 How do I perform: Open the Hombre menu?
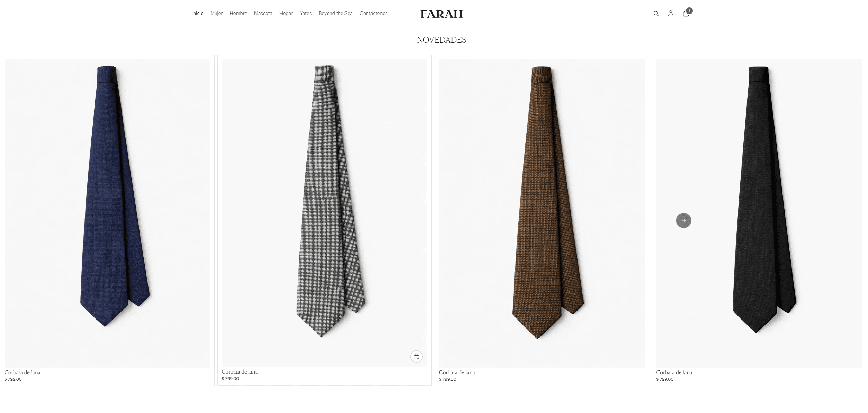click(238, 13)
